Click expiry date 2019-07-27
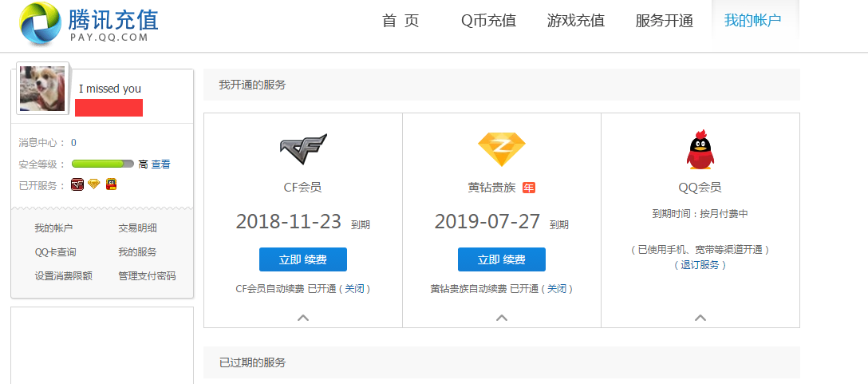Screen dimensions: 868x384 coord(487,222)
